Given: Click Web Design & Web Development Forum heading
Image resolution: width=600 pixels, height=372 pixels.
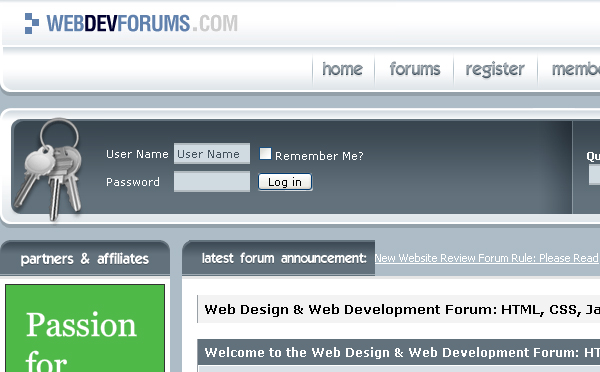Looking at the screenshot, I should (402, 309).
